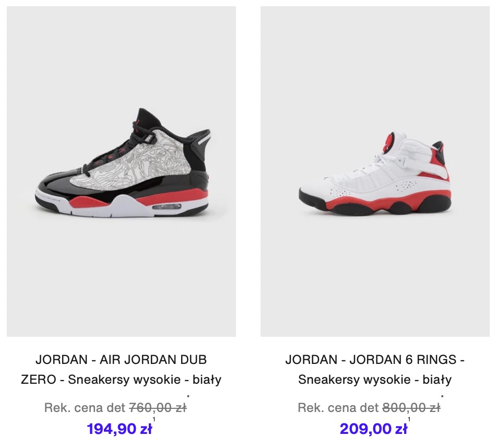Screen dimensions: 496x448
Task: Click the crossed-out 760,00 zł price
Action: [x=158, y=407]
